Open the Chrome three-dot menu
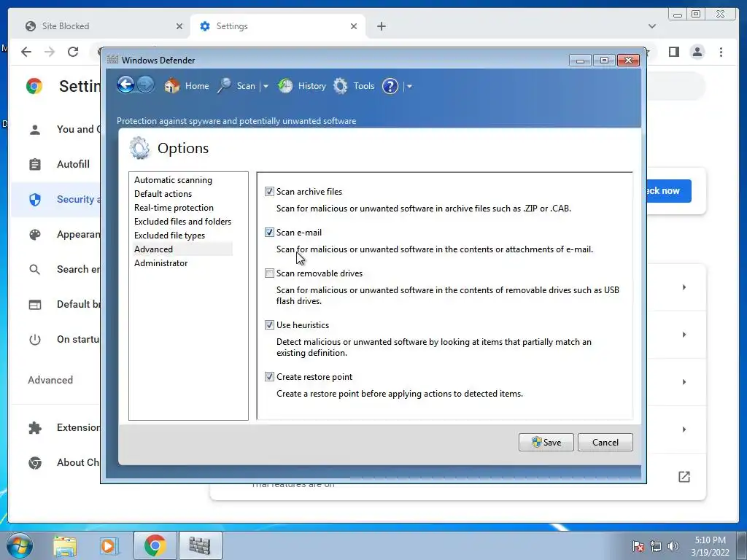Image resolution: width=747 pixels, height=560 pixels. [721, 52]
